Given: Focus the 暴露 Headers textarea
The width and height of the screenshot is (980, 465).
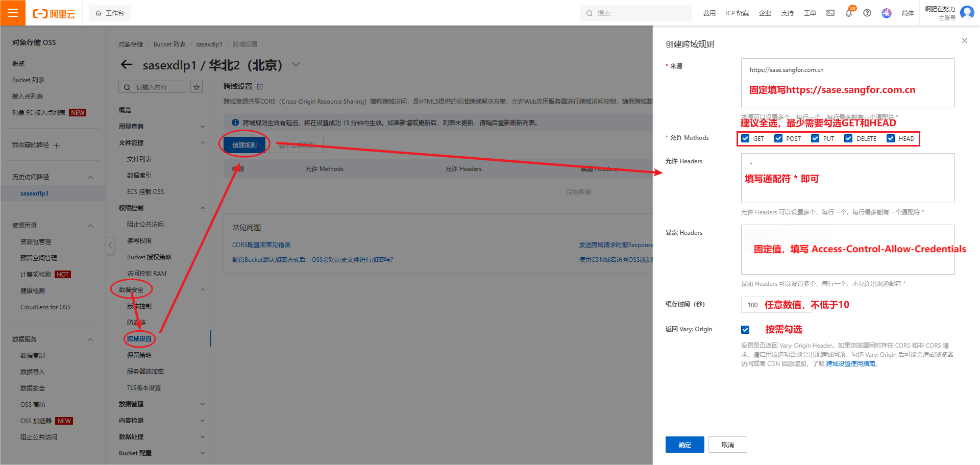Looking at the screenshot, I should [x=848, y=250].
